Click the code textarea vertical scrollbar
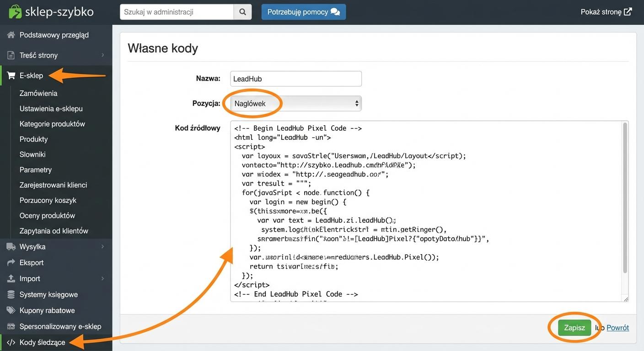 (x=625, y=198)
